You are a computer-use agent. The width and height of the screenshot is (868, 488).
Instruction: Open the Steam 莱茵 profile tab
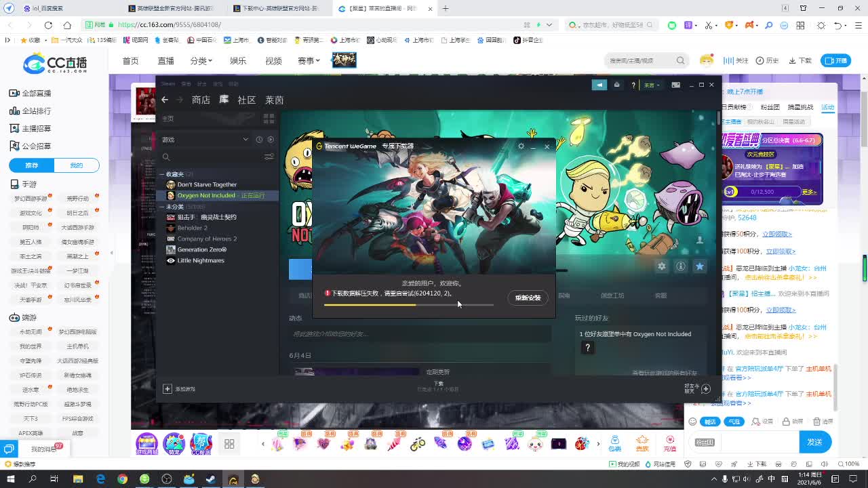click(274, 100)
